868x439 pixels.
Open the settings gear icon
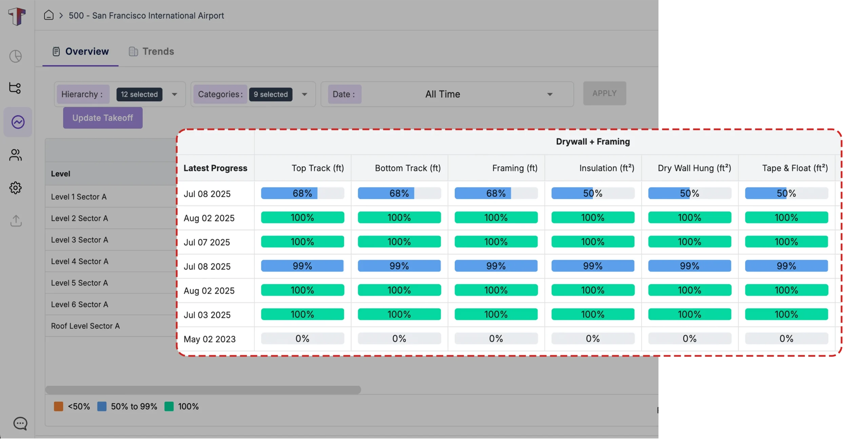tap(15, 188)
